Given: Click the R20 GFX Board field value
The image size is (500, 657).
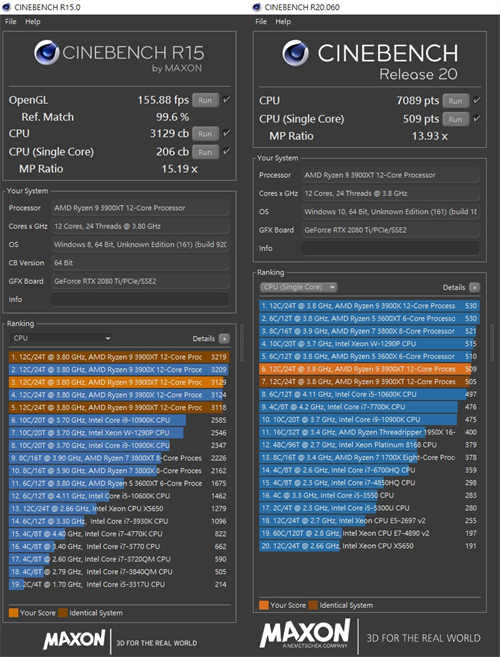Looking at the screenshot, I should (391, 230).
